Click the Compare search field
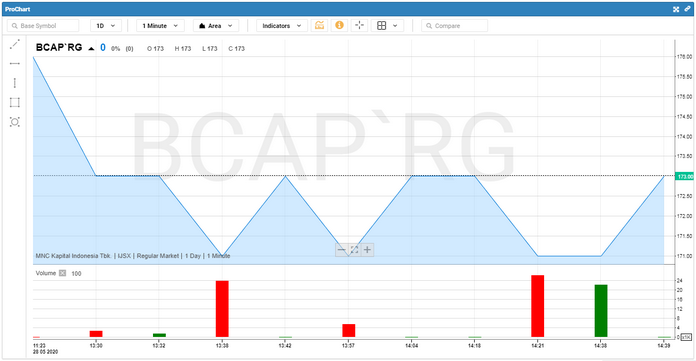696x361 pixels. [x=455, y=26]
